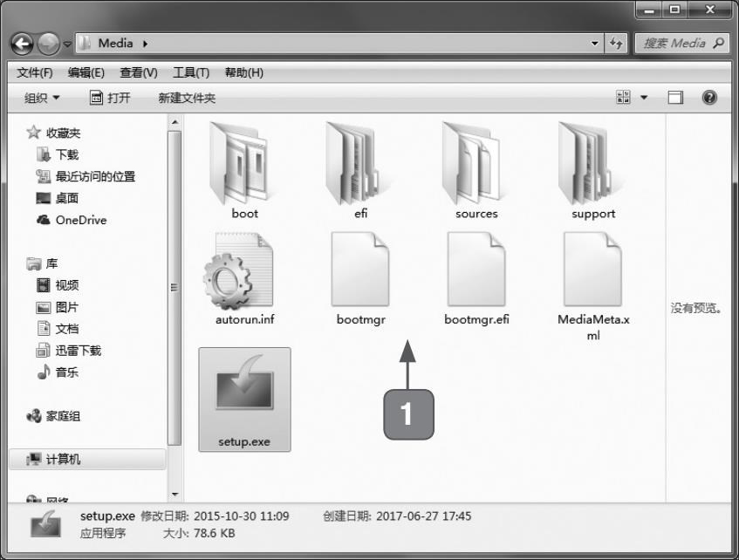The image size is (739, 560).
Task: Select 计算机 in the sidebar
Action: click(x=86, y=459)
